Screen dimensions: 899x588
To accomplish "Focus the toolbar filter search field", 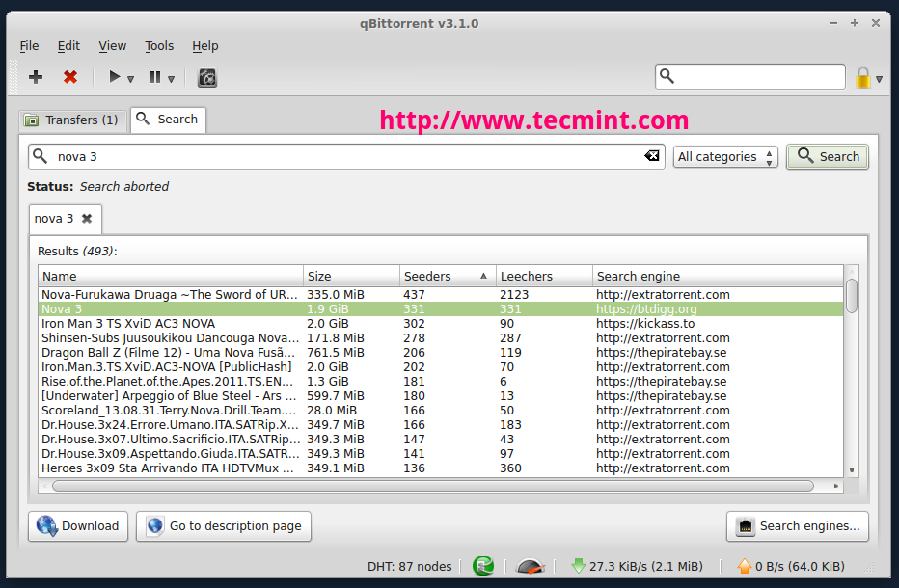I will pos(749,76).
